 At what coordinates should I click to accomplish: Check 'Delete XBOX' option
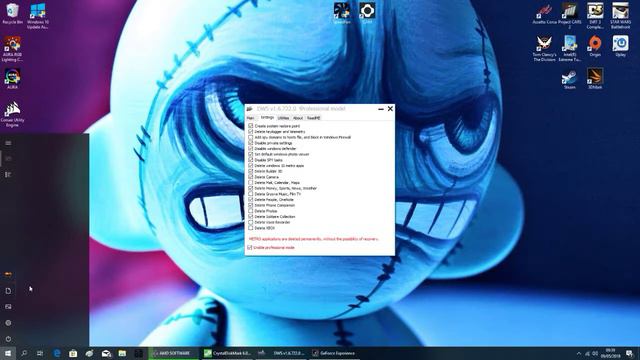pos(251,228)
